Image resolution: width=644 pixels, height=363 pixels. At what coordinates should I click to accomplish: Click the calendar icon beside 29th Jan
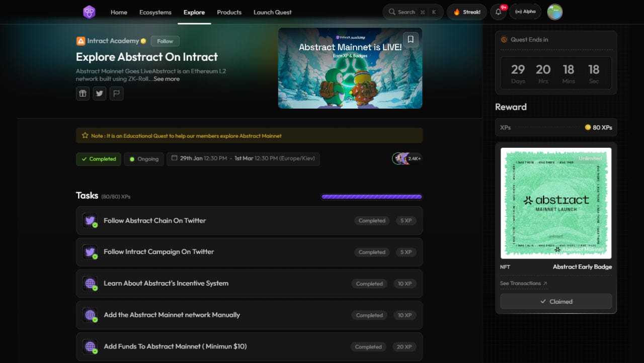pos(174,158)
